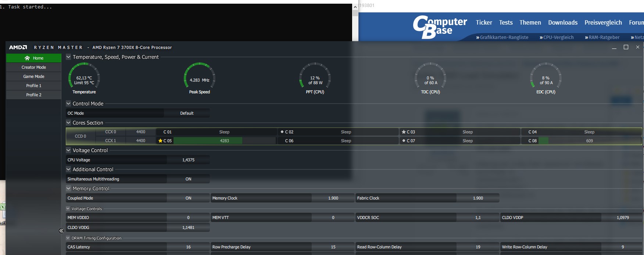Toggle Coupled Mode ON switch
This screenshot has width=644, height=255.
coord(188,198)
